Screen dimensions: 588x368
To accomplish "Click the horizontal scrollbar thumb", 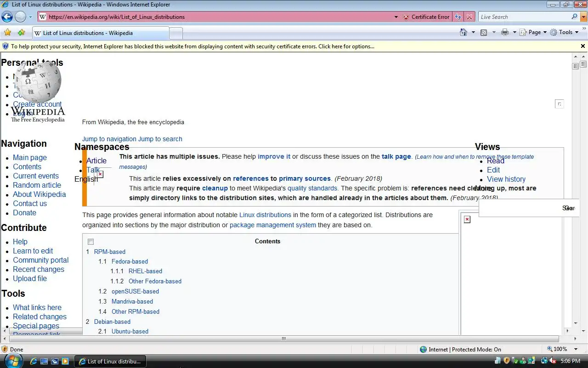I will (x=283, y=339).
